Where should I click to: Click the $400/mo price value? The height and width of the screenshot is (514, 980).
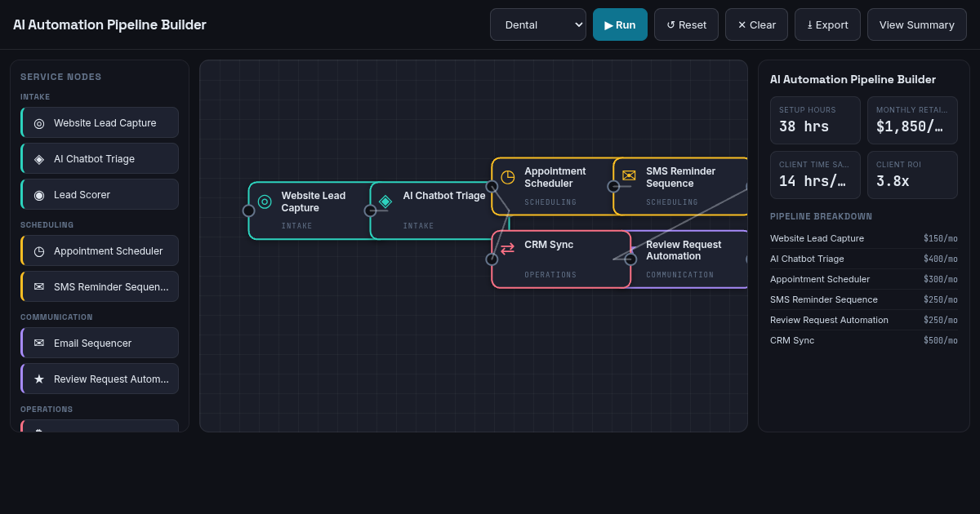pyautogui.click(x=941, y=259)
